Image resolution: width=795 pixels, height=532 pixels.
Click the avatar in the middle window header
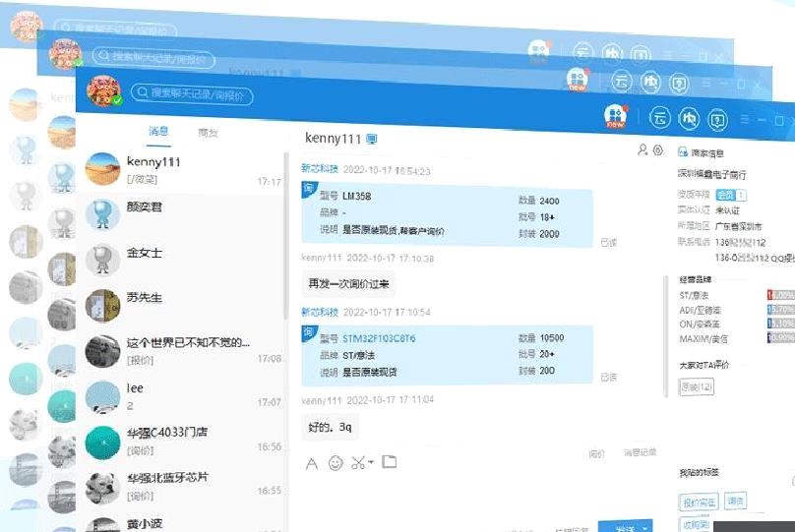65,54
